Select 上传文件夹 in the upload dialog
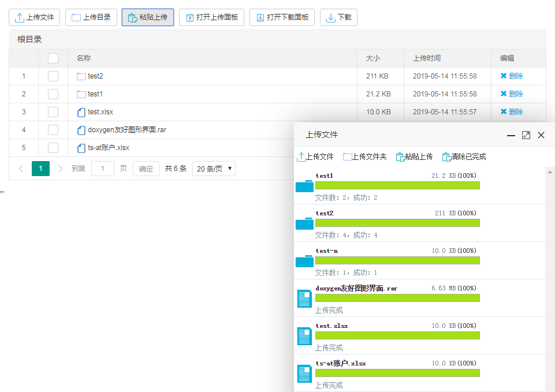 pos(364,156)
